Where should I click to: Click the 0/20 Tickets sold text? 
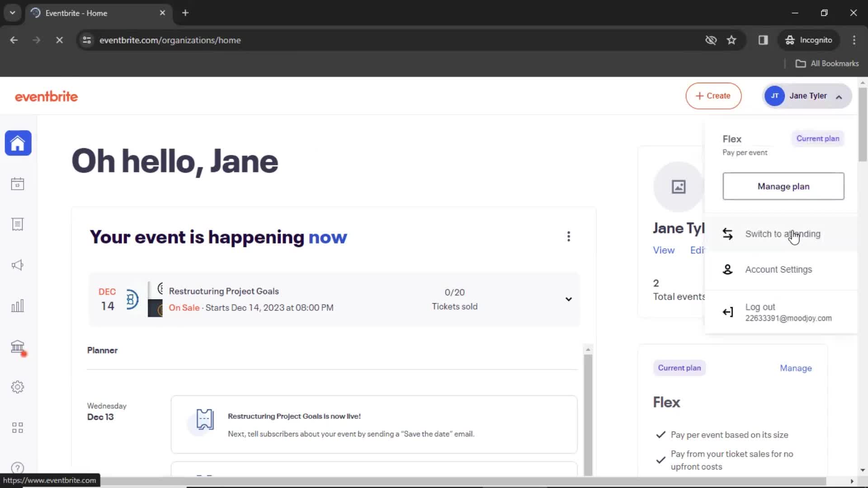(x=454, y=299)
